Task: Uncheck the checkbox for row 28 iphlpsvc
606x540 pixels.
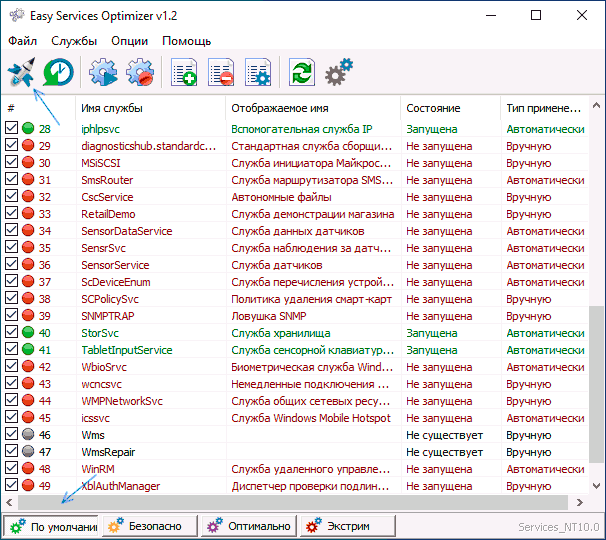Action: pos(12,128)
